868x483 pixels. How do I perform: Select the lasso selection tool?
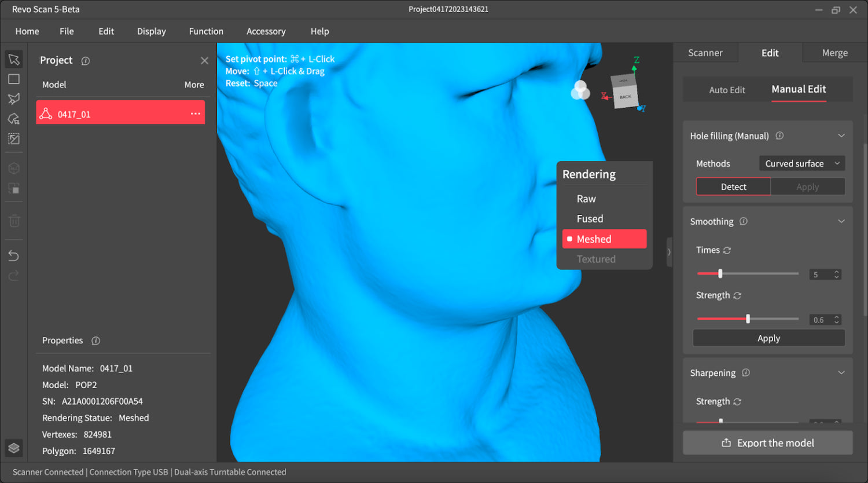13,98
